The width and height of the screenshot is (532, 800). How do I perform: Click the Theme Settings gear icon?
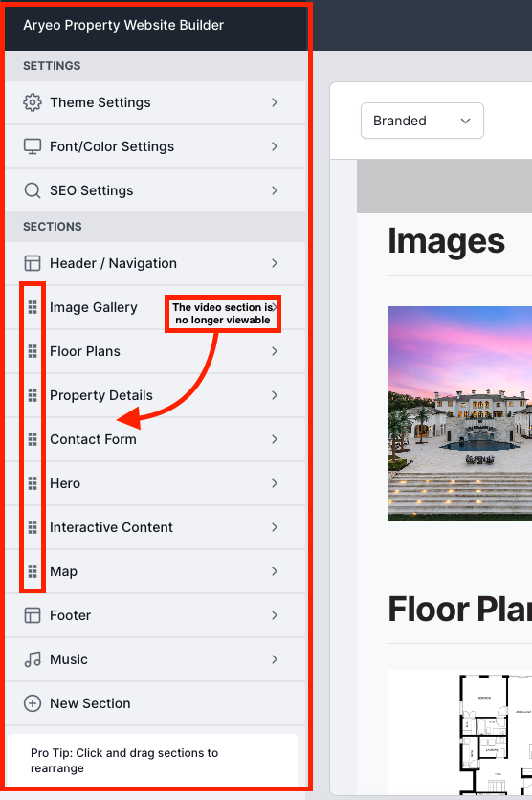tap(33, 102)
